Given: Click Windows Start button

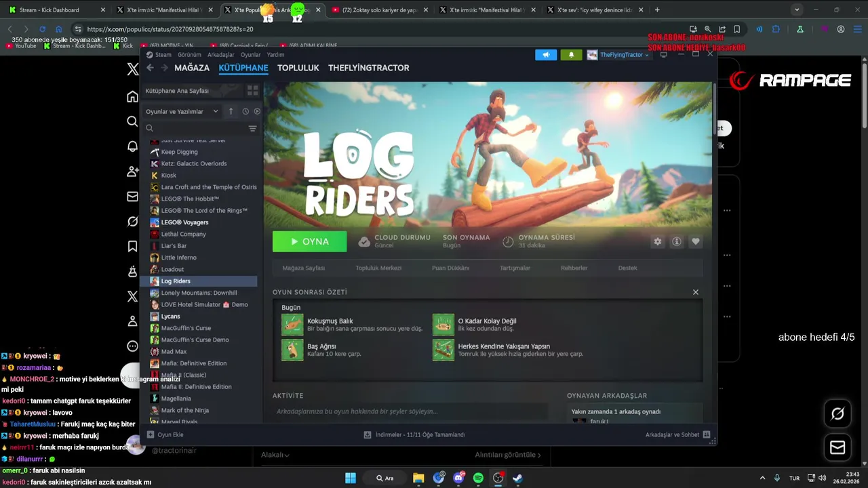Looking at the screenshot, I should [x=351, y=478].
